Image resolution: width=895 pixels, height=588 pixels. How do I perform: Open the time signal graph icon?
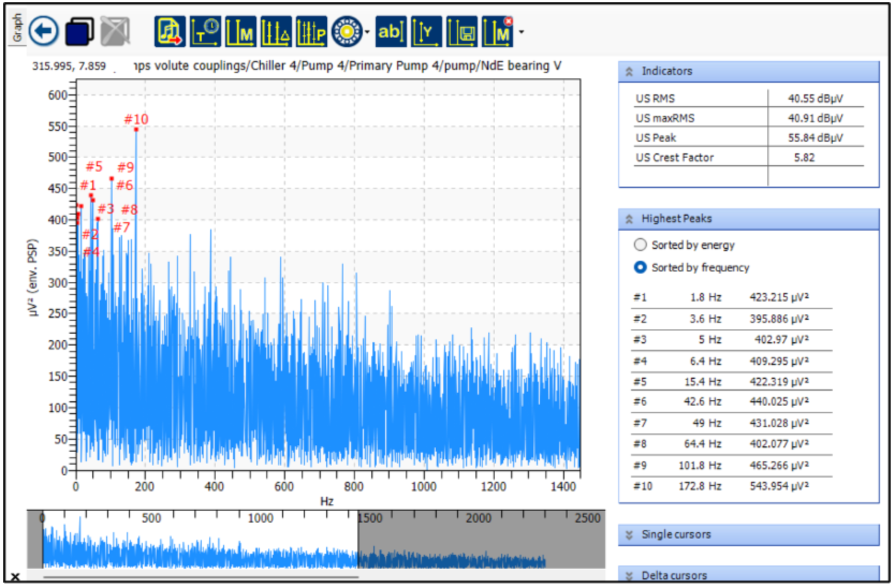click(x=205, y=32)
